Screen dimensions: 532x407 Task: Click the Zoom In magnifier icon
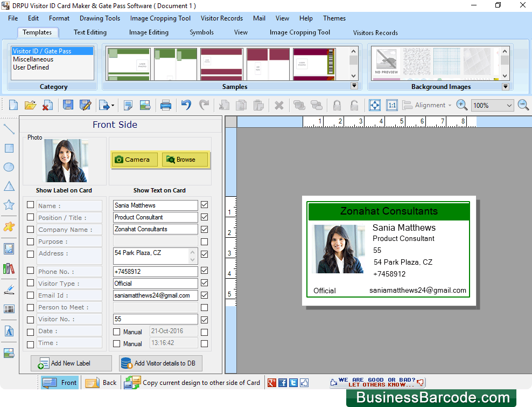462,105
